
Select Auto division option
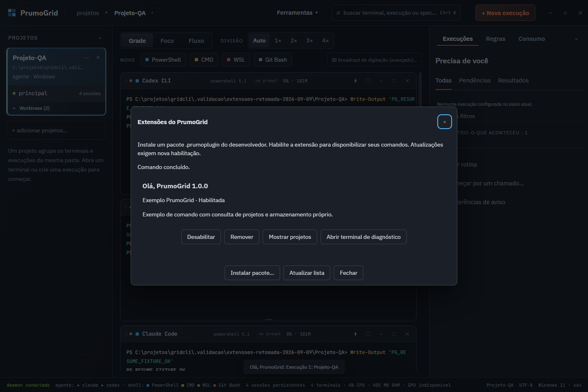click(x=259, y=40)
